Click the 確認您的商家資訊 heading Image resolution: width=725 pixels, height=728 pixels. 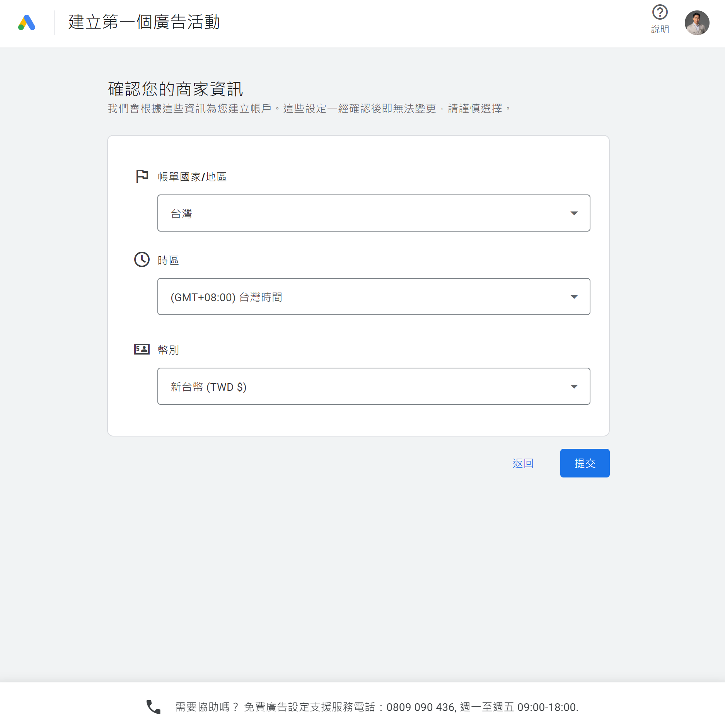click(x=175, y=89)
